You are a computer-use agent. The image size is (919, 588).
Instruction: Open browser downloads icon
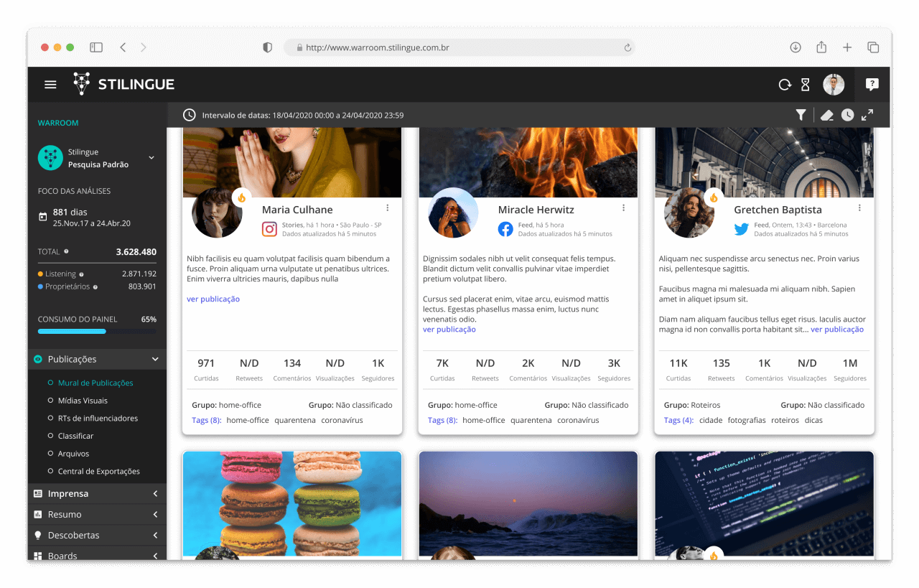point(796,47)
